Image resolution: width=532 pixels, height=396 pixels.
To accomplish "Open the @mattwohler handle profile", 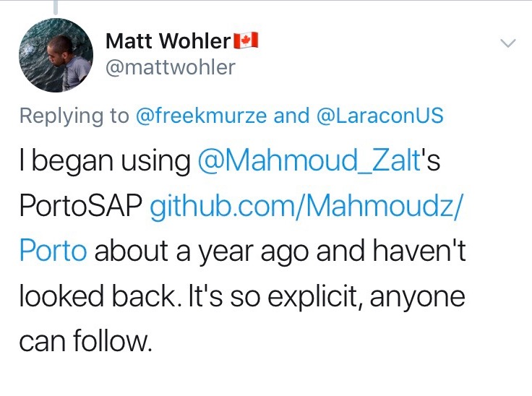I will click(170, 67).
